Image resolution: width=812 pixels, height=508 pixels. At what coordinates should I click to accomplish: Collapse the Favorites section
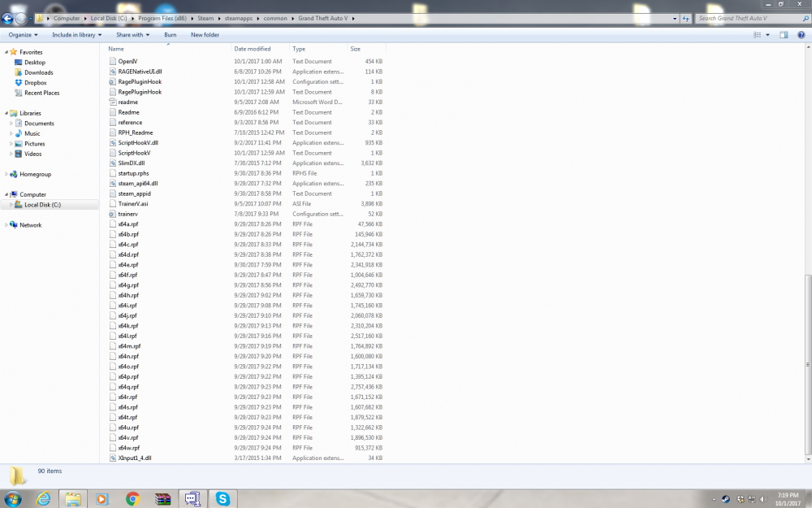point(6,52)
